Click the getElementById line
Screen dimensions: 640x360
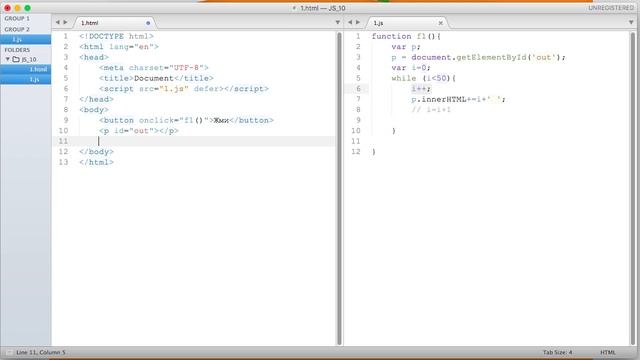[478, 58]
